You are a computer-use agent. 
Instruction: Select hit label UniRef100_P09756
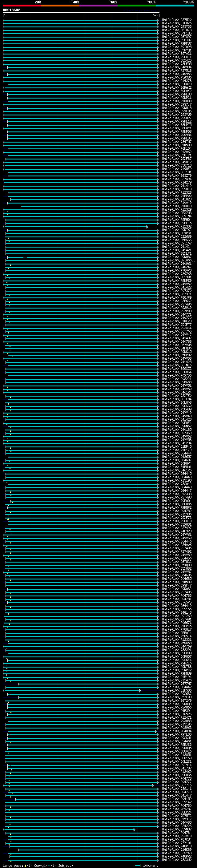[x=177, y=375]
